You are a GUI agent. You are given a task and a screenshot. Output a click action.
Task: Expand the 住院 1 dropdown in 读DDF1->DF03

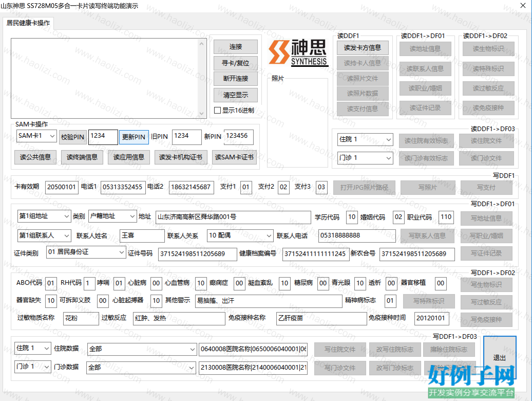point(365,140)
